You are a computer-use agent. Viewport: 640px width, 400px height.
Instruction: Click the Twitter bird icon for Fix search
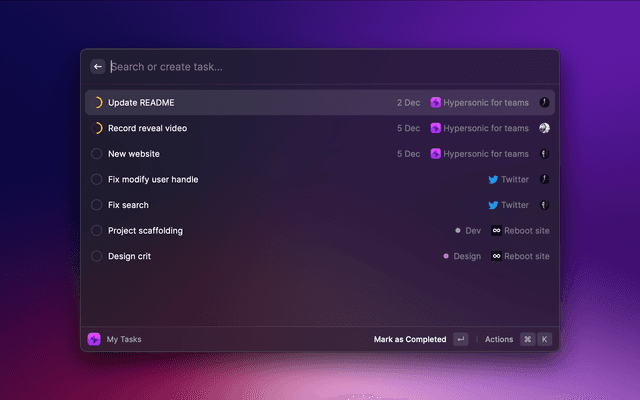tap(493, 205)
